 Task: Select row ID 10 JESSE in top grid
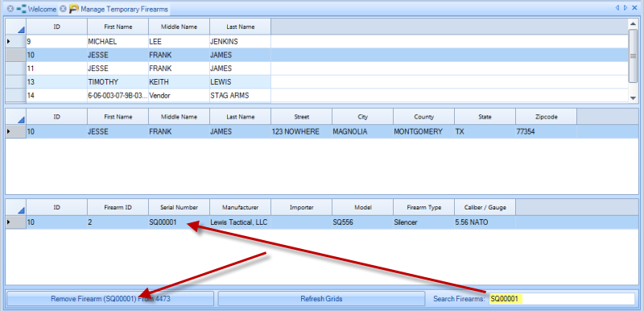(316, 55)
